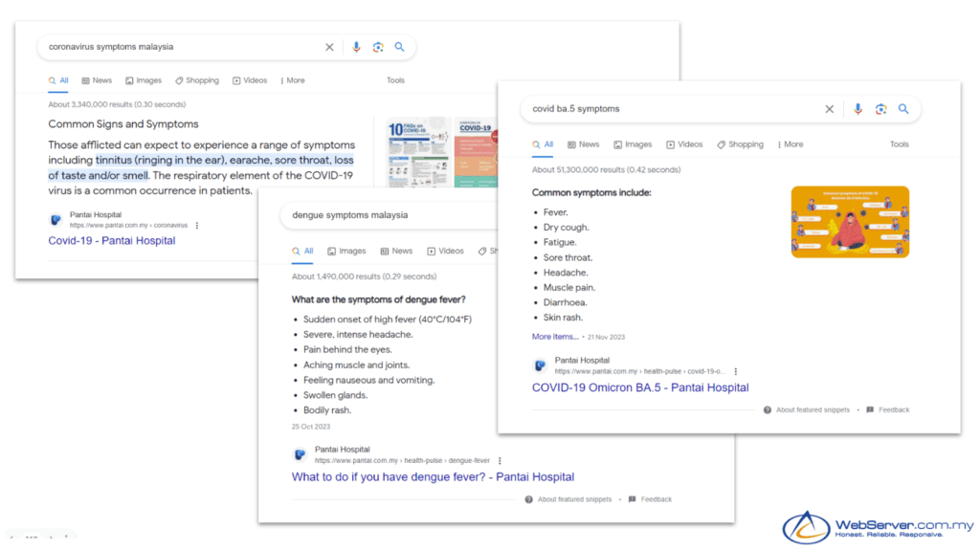Click voice search microphone in covid ba.5 search

[857, 109]
